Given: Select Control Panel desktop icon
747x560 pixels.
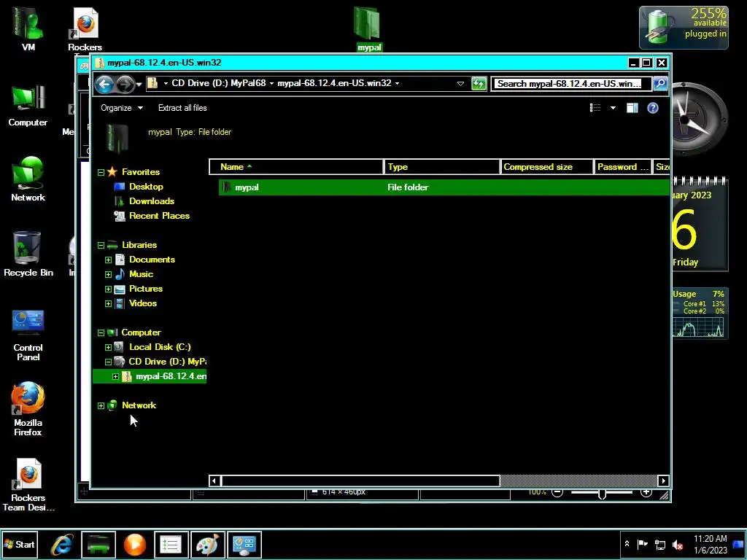Looking at the screenshot, I should 28,335.
